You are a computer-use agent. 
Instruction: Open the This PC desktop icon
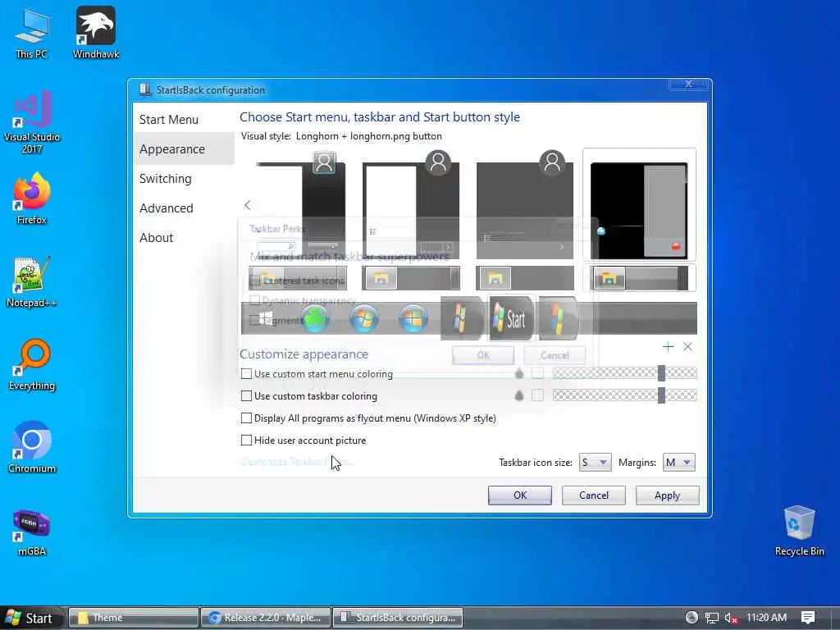point(32,33)
